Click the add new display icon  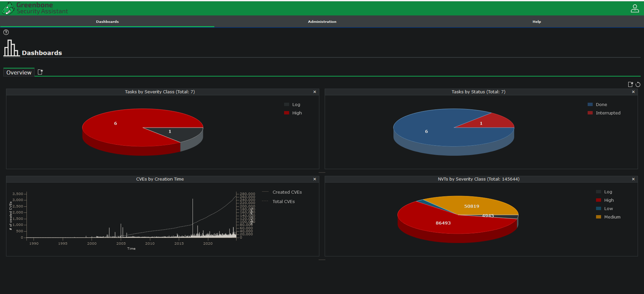click(x=631, y=84)
